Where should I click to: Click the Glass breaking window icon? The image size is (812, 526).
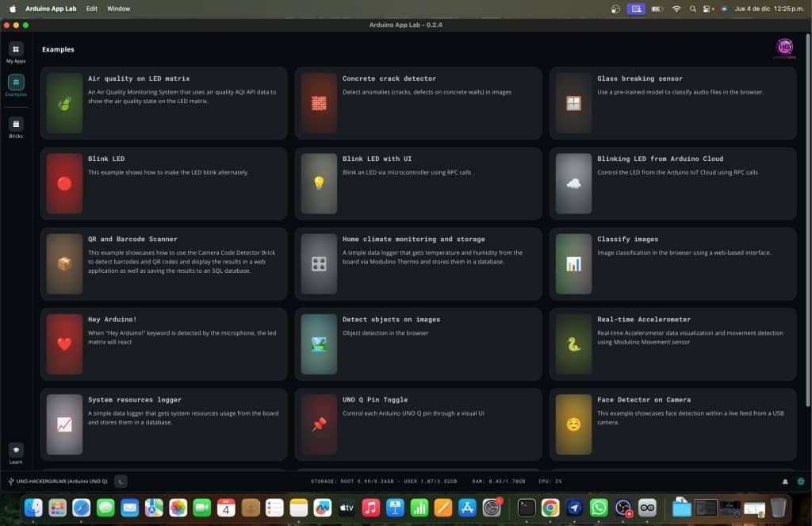[x=573, y=103]
